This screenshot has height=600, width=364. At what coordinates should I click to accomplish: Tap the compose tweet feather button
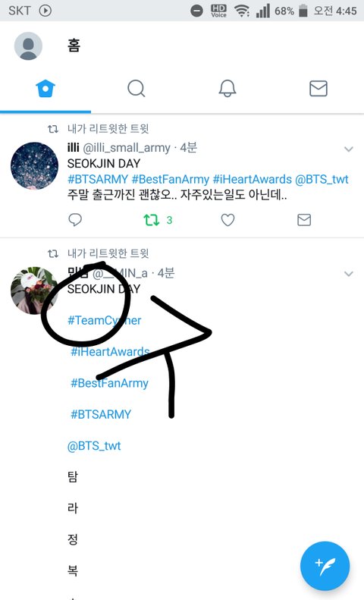[x=325, y=566]
